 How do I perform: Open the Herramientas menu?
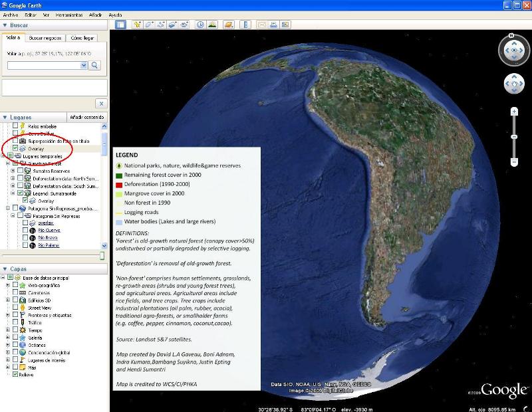point(68,14)
